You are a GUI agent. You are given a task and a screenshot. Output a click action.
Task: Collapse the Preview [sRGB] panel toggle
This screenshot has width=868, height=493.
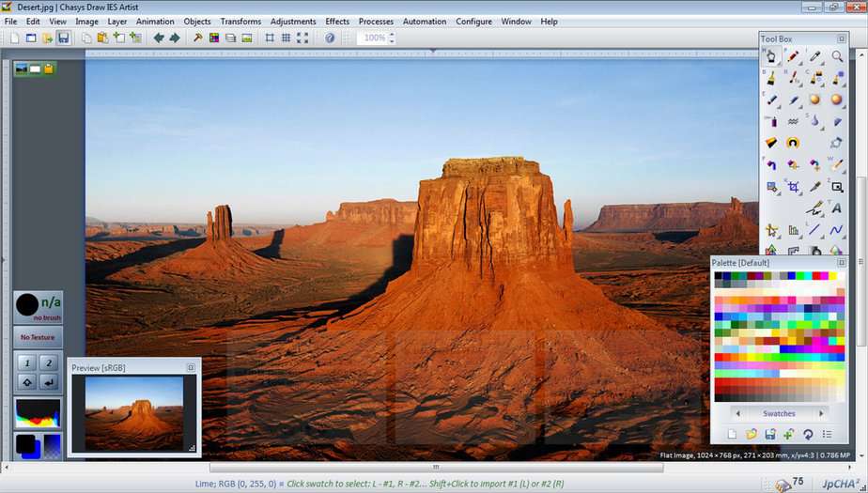click(x=191, y=367)
